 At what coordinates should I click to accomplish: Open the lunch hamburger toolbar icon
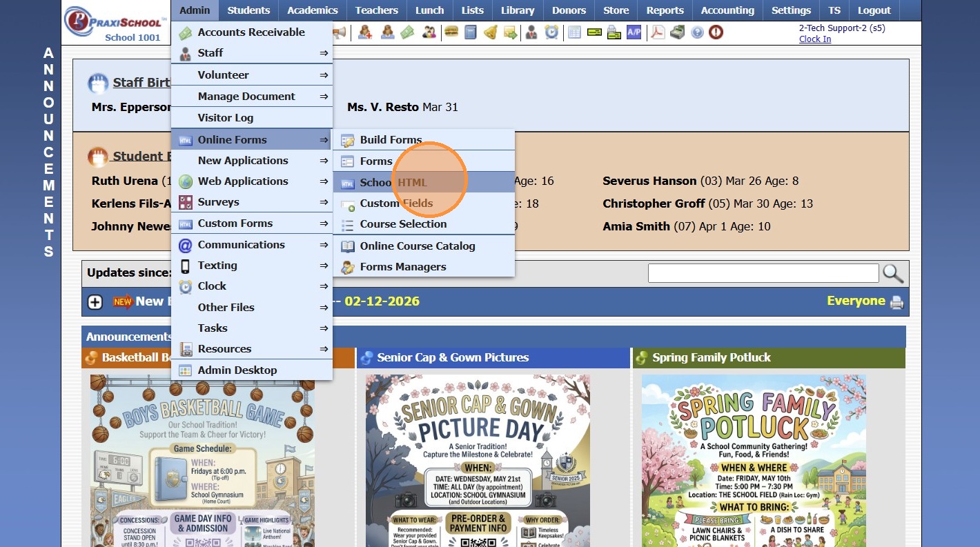[451, 32]
